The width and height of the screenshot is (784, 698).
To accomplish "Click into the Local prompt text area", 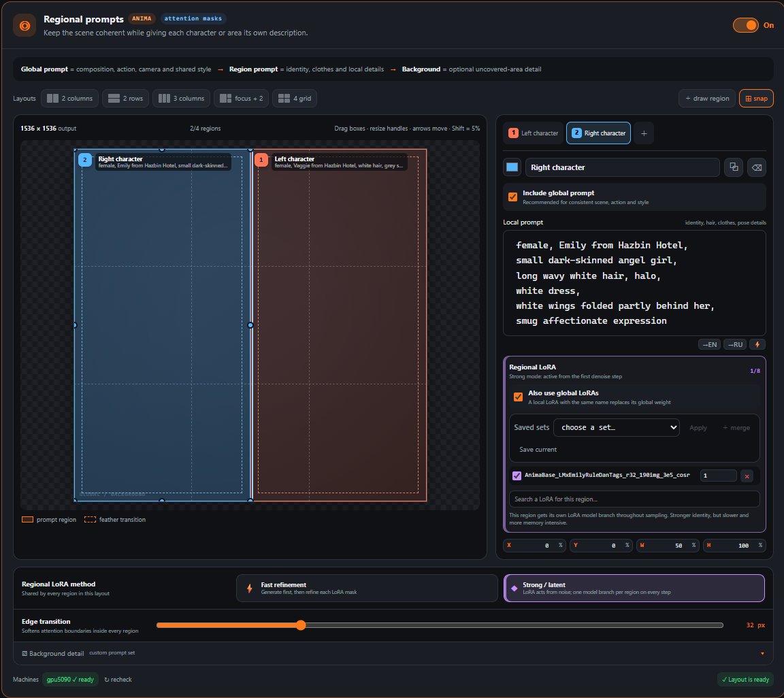I will 634,283.
